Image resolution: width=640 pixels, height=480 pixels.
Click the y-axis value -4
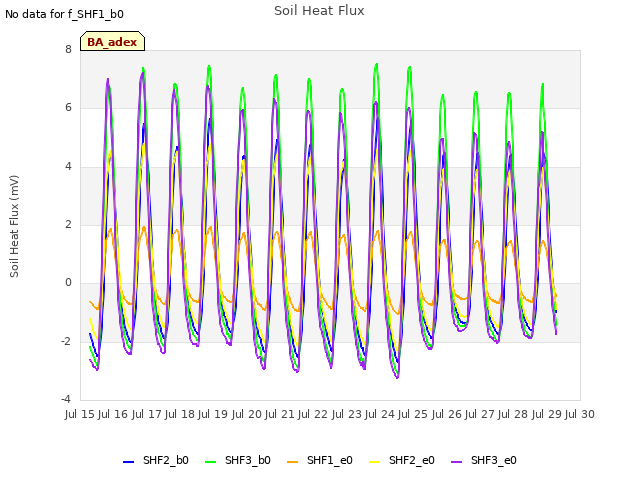(x=66, y=399)
